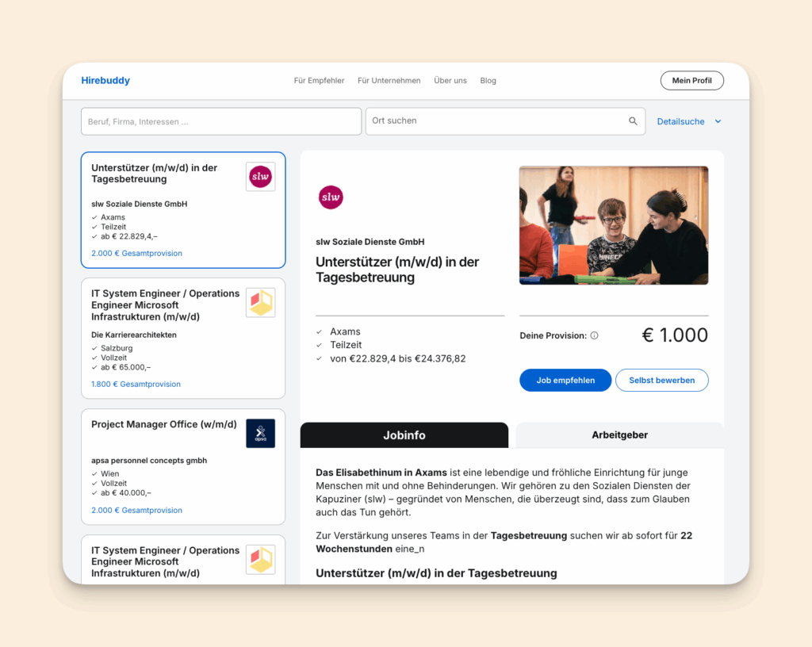
Task: Click the cube logo on the bottom job card
Action: [x=260, y=560]
